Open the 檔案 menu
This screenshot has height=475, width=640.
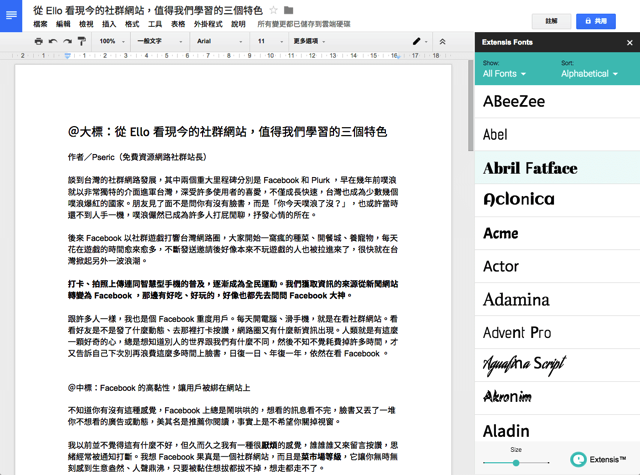(x=40, y=24)
